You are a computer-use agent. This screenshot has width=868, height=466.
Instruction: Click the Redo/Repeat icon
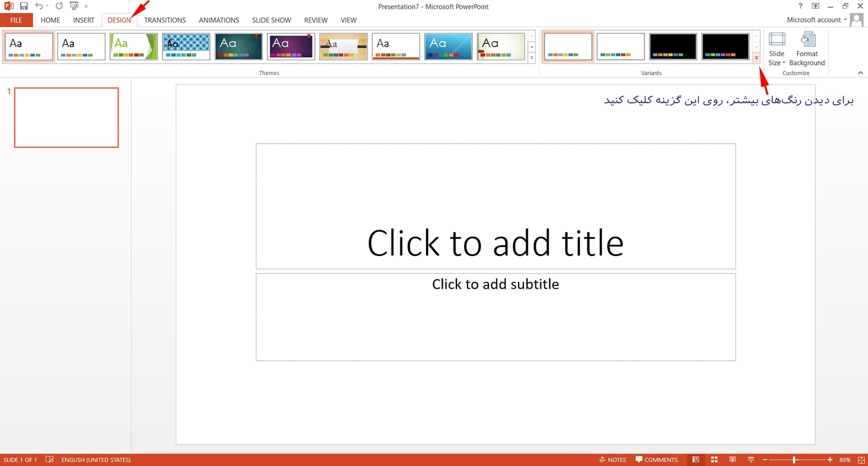coord(59,6)
